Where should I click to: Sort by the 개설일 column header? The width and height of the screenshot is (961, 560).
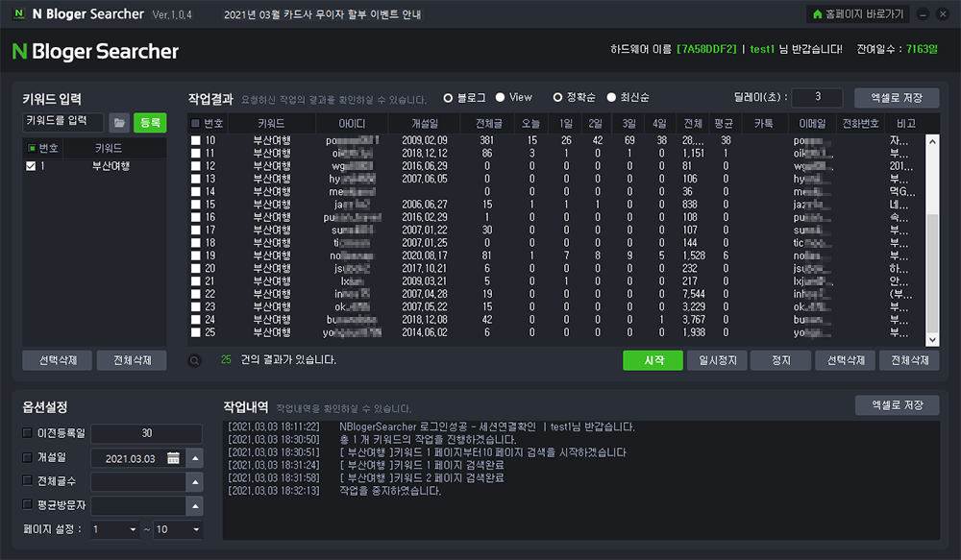click(x=425, y=124)
